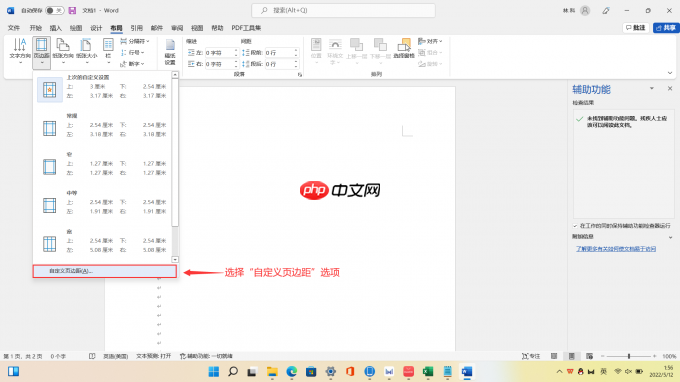The height and width of the screenshot is (382, 680).
Task: Open Excel from the taskbar
Action: (428, 372)
